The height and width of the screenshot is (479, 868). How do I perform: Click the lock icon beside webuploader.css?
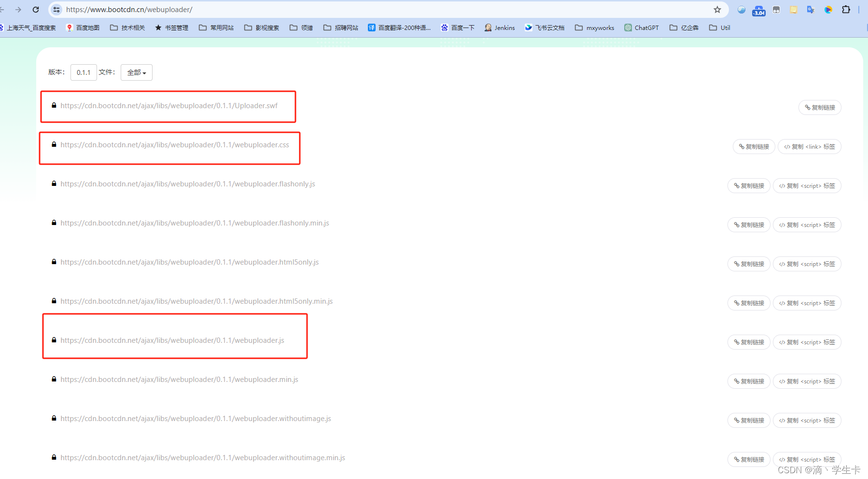54,144
